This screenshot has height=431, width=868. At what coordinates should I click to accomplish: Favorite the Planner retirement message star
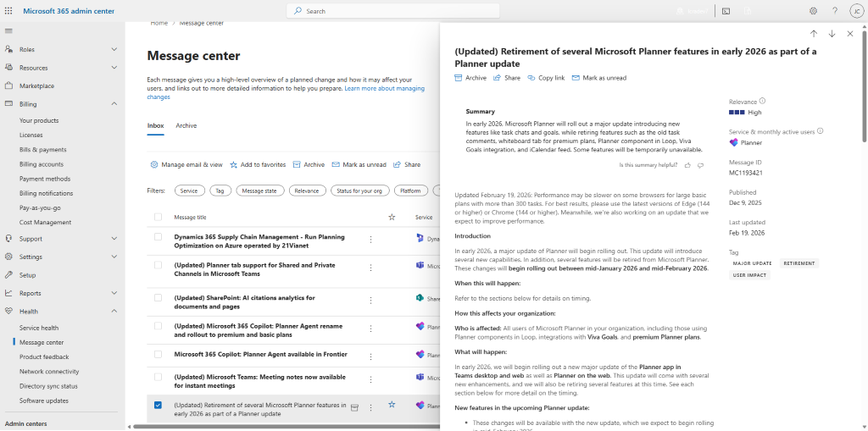coord(392,405)
